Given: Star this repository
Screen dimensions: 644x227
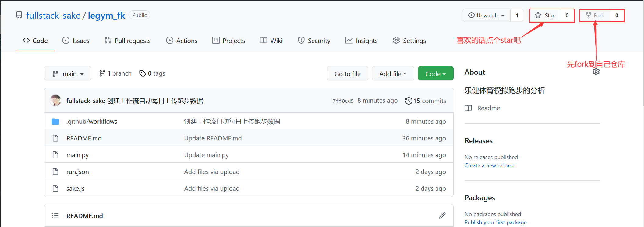Looking at the screenshot, I should tap(545, 15).
